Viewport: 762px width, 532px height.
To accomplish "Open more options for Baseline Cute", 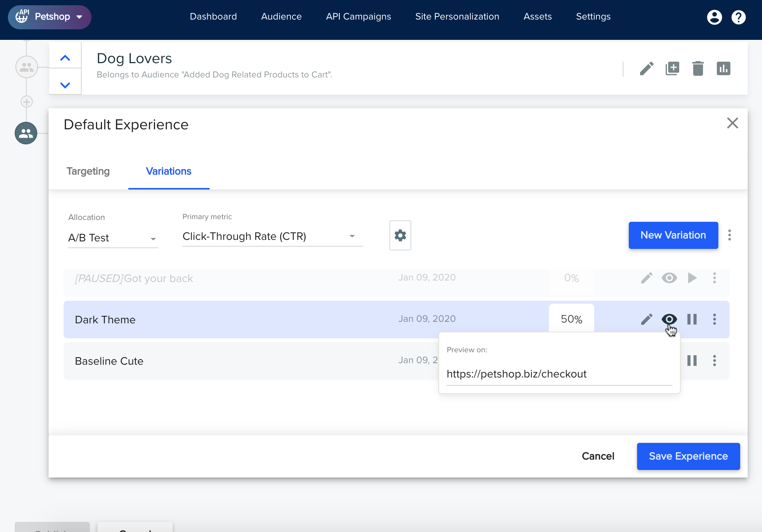I will click(714, 361).
